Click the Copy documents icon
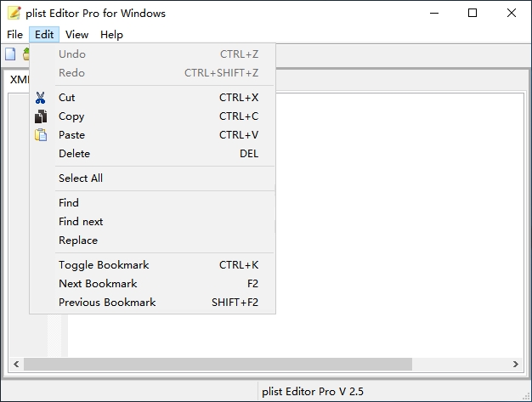The image size is (532, 402). point(41,116)
